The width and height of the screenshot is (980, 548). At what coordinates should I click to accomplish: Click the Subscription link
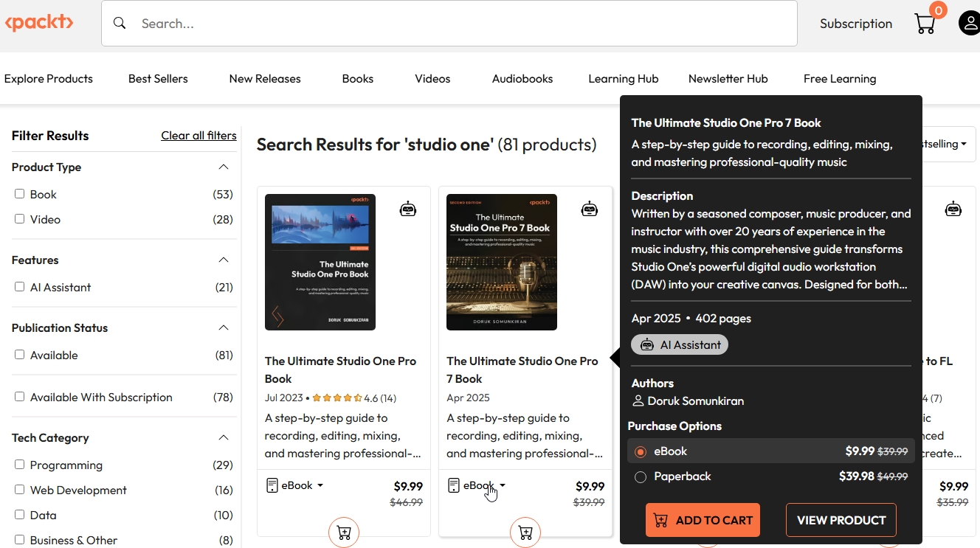click(856, 24)
